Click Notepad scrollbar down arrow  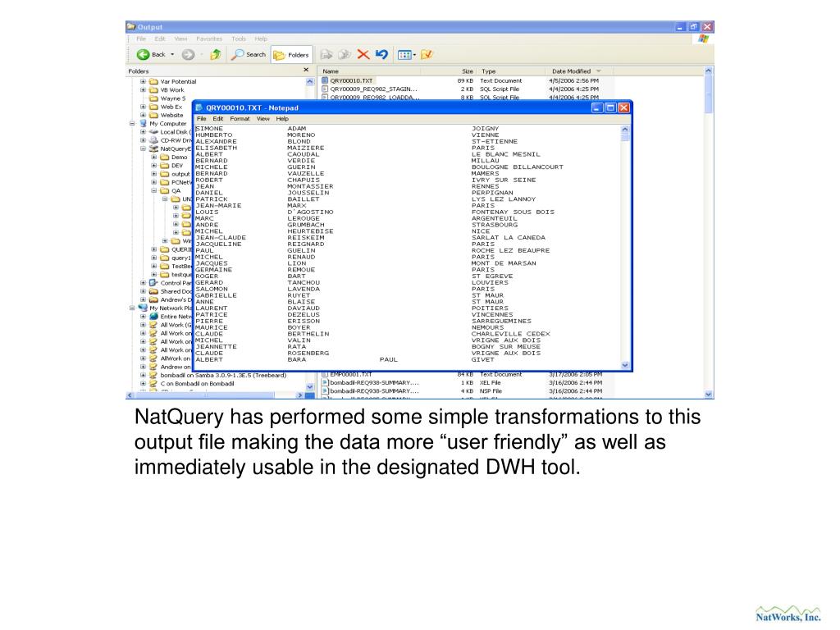point(624,365)
